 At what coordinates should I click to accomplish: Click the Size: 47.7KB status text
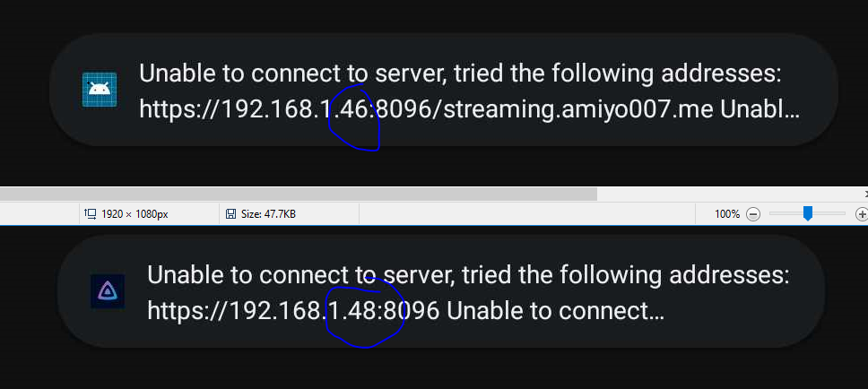click(x=267, y=214)
